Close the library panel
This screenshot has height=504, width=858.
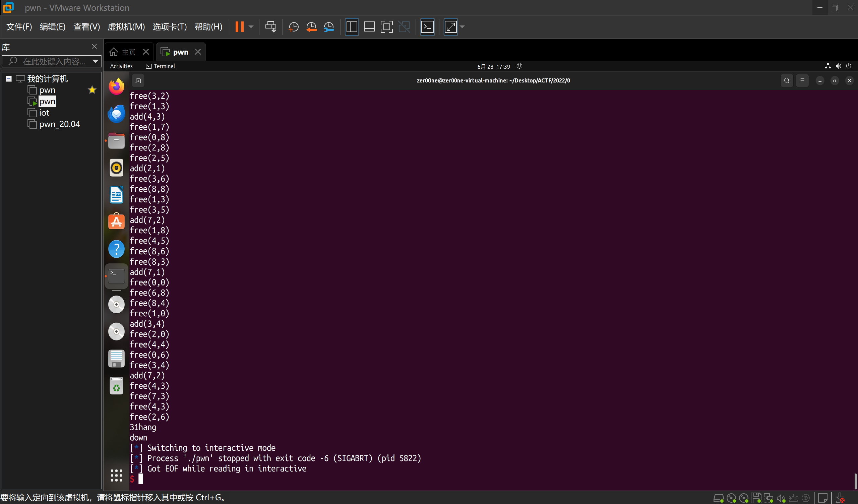click(x=94, y=46)
